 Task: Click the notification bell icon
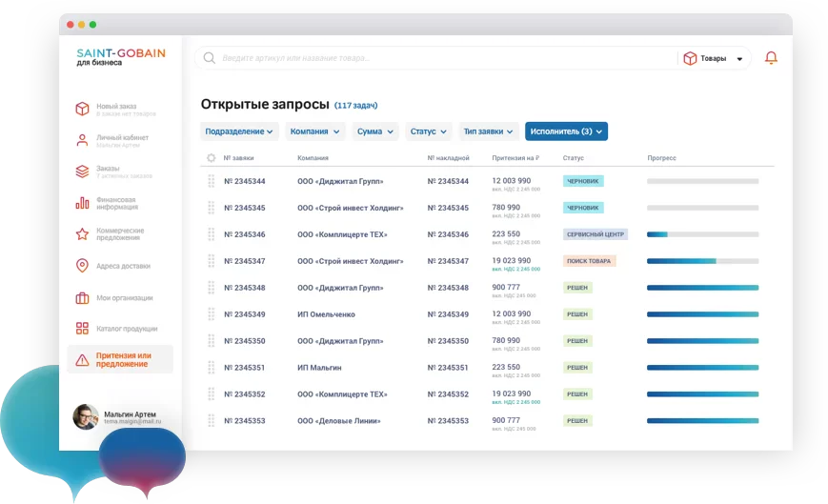[771, 58]
